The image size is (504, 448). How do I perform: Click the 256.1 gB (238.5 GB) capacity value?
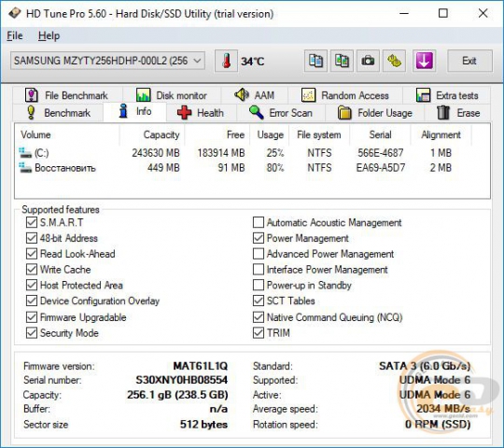[177, 394]
